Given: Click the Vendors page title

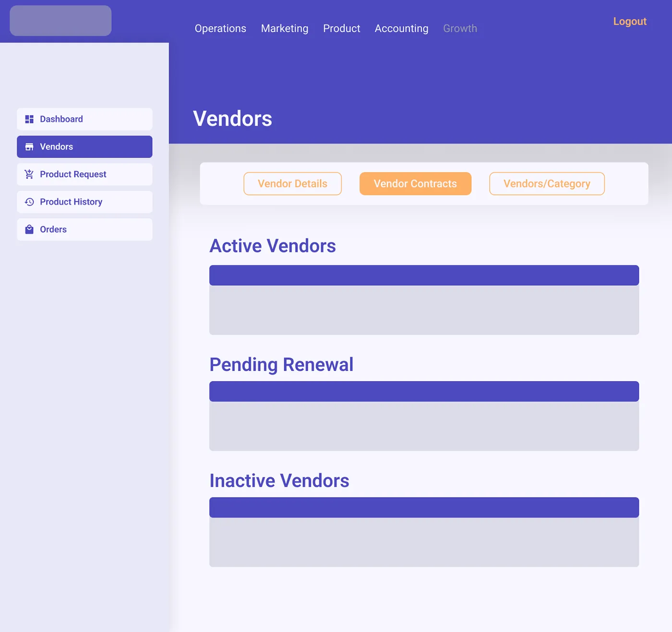Looking at the screenshot, I should [x=232, y=119].
